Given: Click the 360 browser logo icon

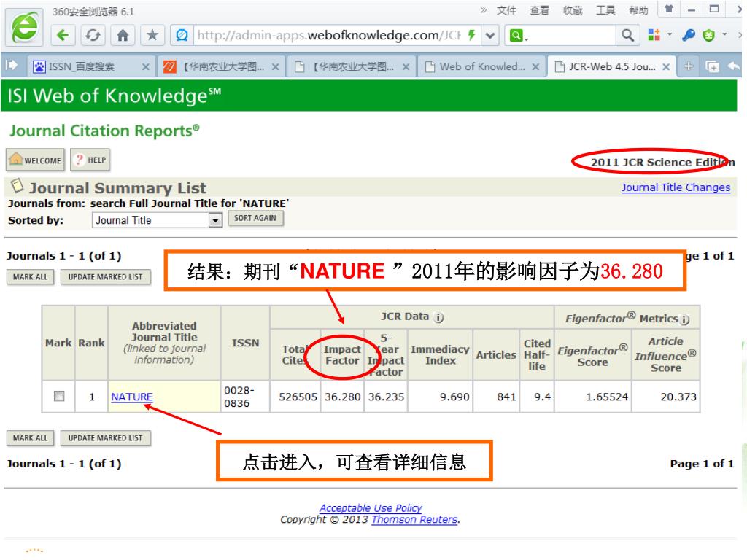Looking at the screenshot, I should pyautogui.click(x=25, y=27).
